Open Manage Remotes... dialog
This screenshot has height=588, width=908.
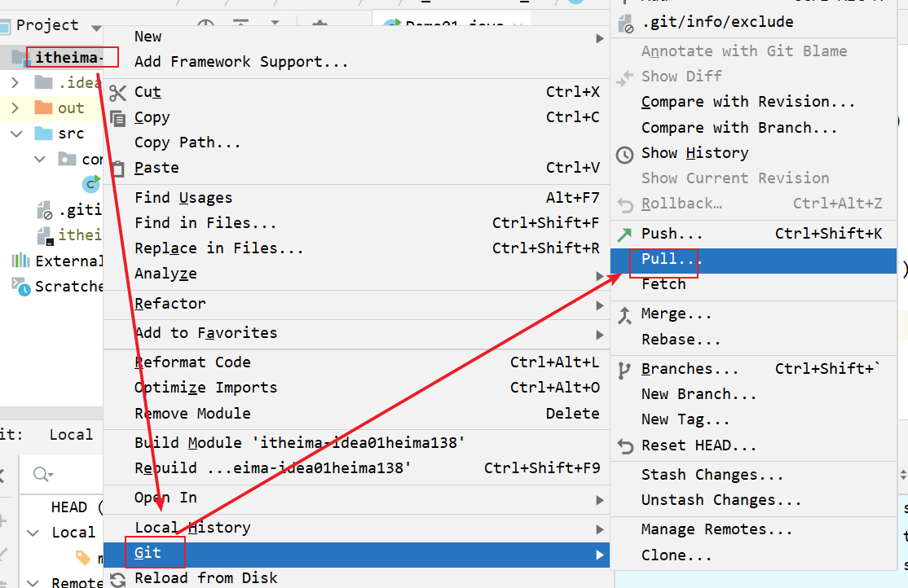click(716, 530)
